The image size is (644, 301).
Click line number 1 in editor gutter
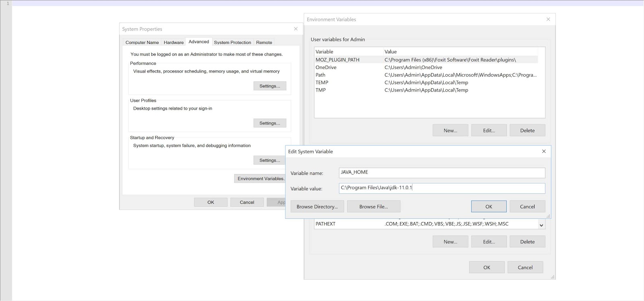(7, 3)
